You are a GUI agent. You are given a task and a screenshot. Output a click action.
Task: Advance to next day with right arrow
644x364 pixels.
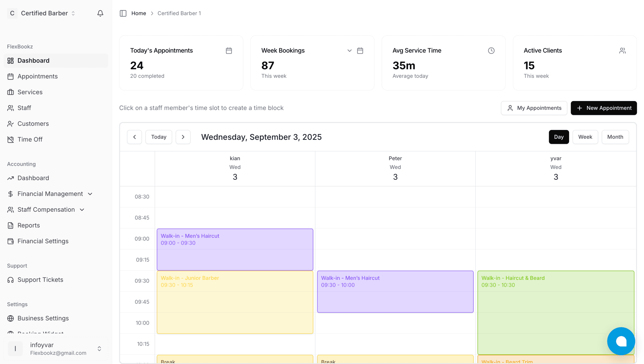(x=183, y=137)
